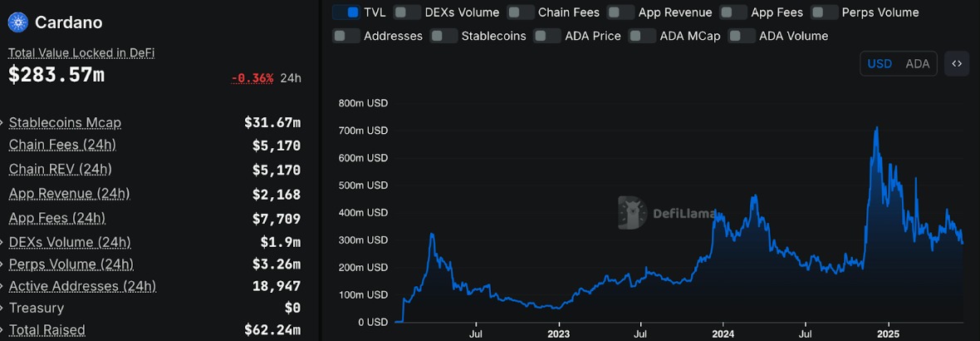Click the Cardano logo icon
The width and height of the screenshot is (980, 341).
point(18,22)
